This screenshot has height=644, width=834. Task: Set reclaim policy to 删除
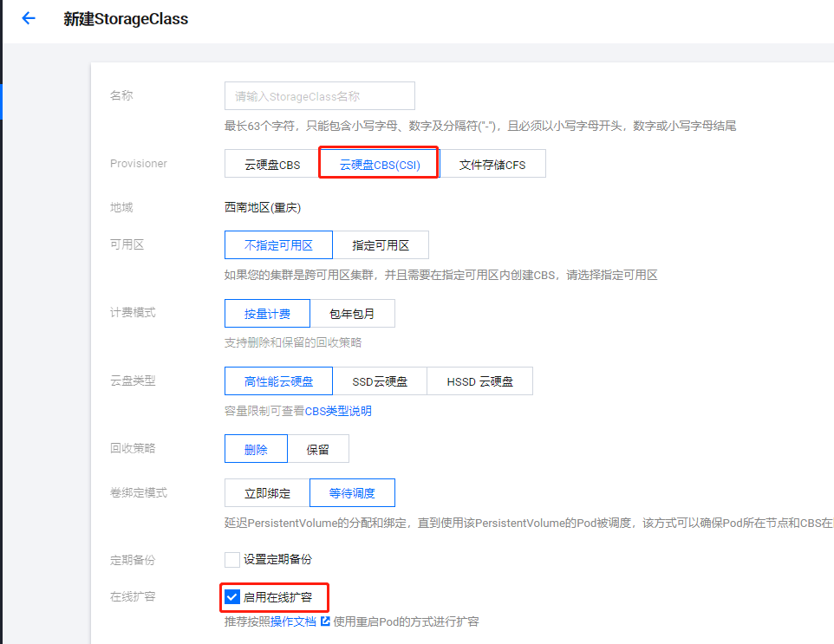click(255, 450)
